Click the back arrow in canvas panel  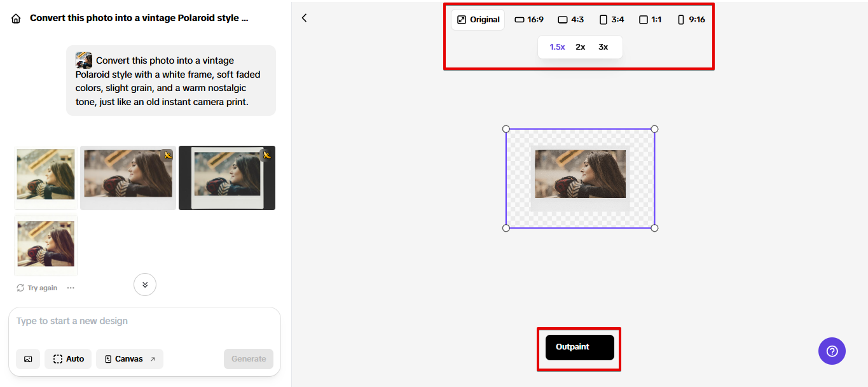[x=304, y=18]
